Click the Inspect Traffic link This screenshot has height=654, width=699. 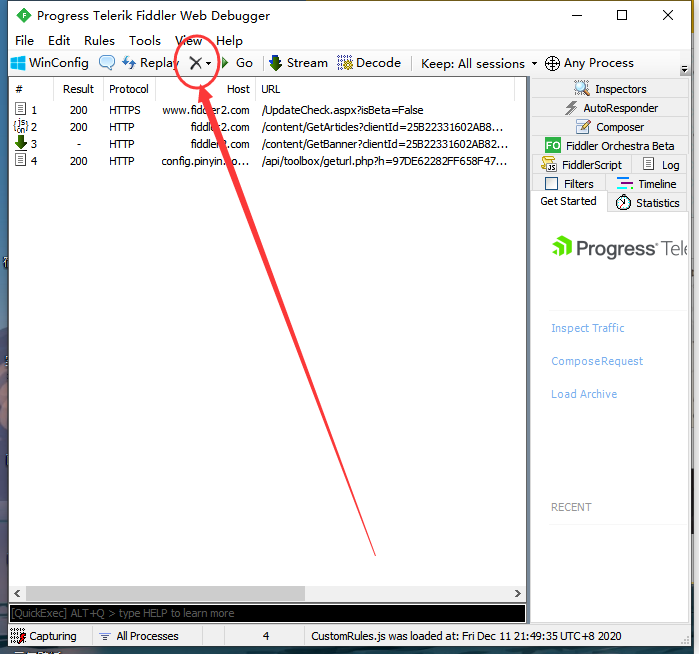point(588,328)
